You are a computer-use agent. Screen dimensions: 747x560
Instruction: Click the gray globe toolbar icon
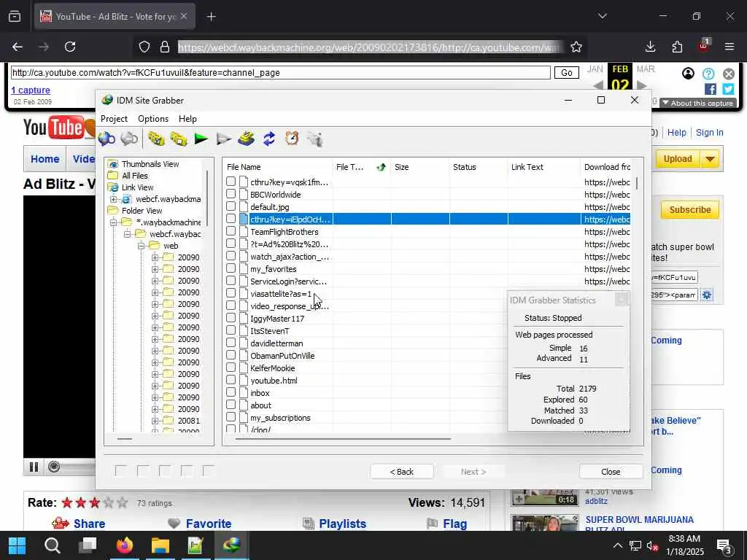[x=128, y=139]
